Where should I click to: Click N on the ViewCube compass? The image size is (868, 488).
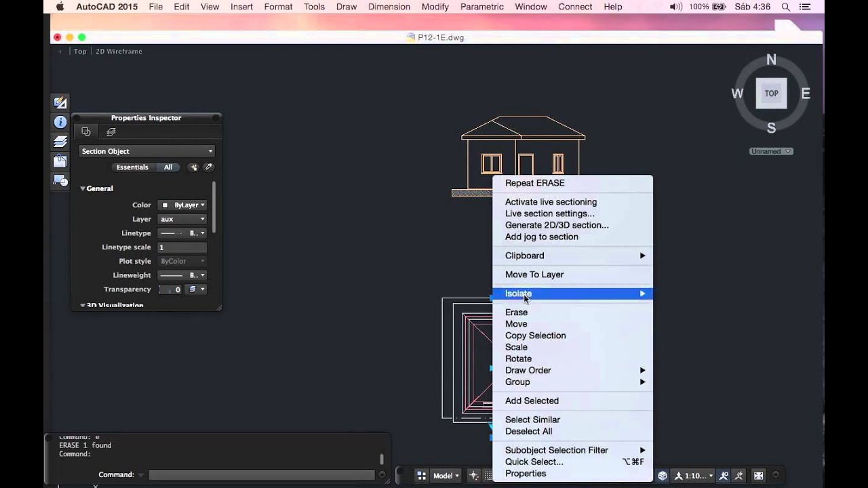(771, 60)
